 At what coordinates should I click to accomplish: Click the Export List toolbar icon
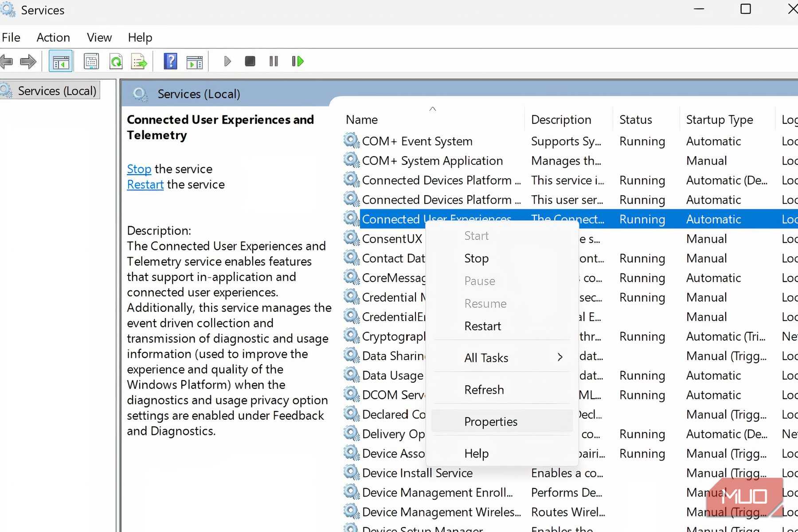coord(139,61)
